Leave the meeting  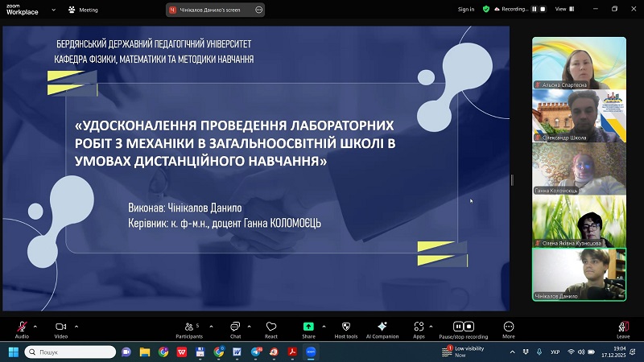pos(623,328)
